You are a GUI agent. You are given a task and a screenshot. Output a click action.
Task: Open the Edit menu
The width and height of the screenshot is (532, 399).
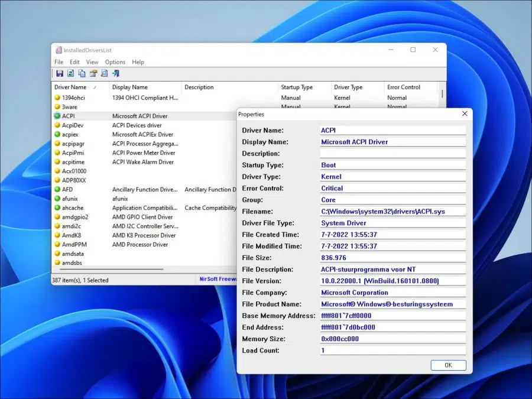point(74,62)
